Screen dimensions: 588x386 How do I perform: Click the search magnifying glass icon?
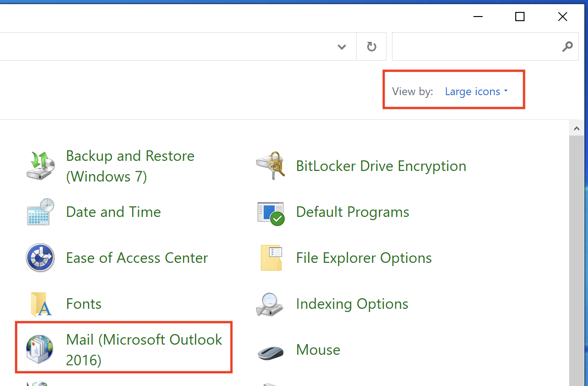pos(568,46)
